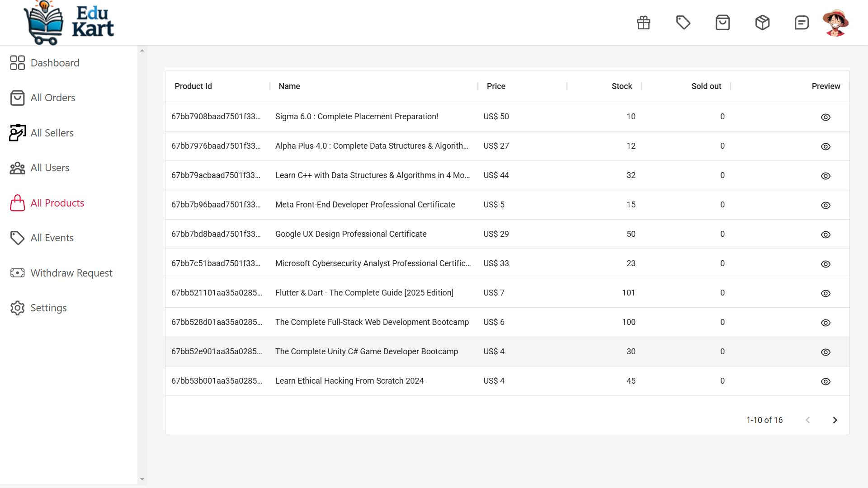Image resolution: width=868 pixels, height=488 pixels.
Task: Preview Learn Ethical Hacking From Scratch product
Action: click(x=826, y=381)
